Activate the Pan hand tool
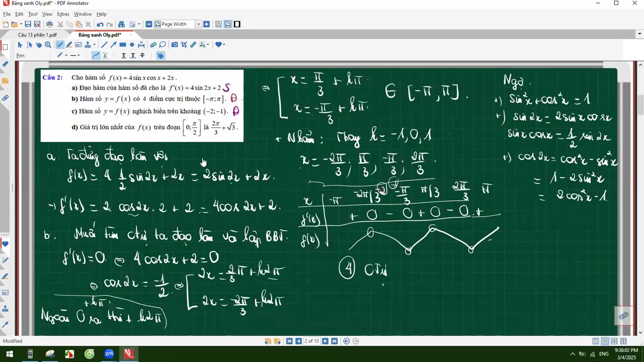 click(39, 45)
